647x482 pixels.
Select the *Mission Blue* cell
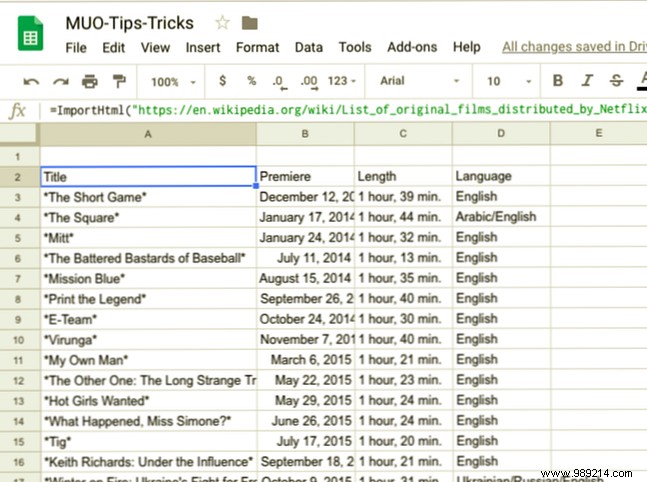(148, 279)
